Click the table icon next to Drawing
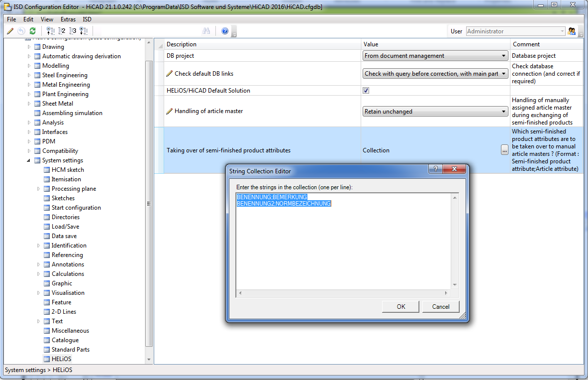The width and height of the screenshot is (588, 380). (37, 47)
